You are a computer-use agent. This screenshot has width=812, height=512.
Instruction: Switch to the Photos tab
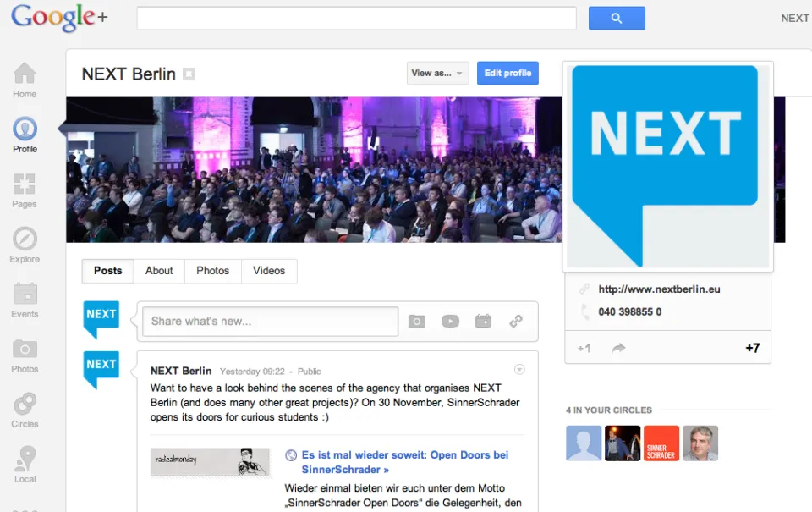click(x=213, y=271)
